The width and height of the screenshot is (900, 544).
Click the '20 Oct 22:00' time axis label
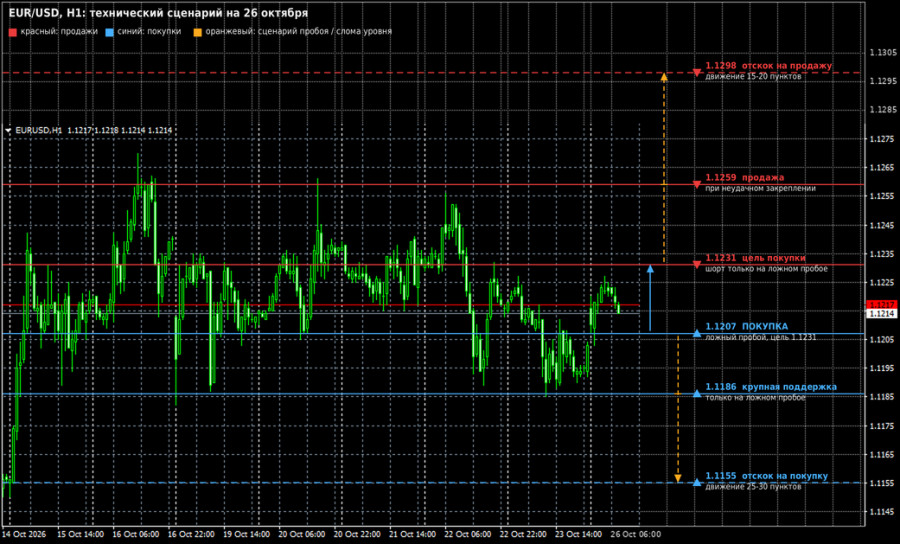357,534
